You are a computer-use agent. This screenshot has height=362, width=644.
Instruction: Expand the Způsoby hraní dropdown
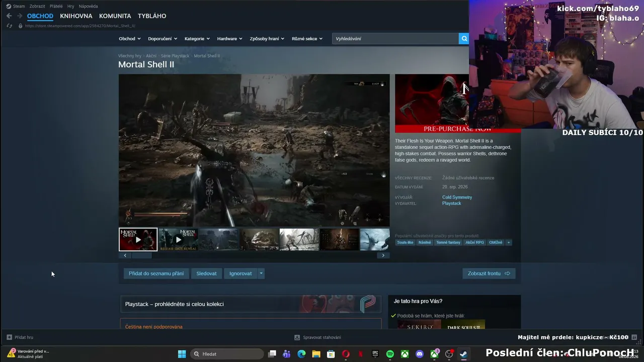click(267, 39)
